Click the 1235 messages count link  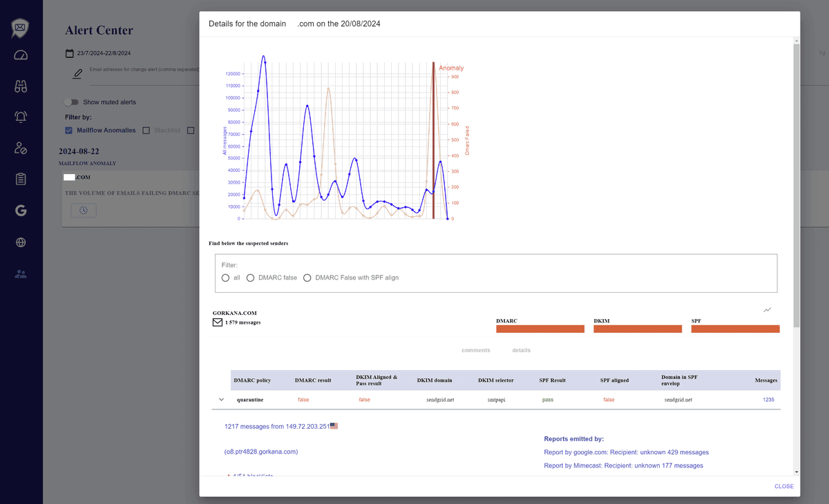point(768,400)
